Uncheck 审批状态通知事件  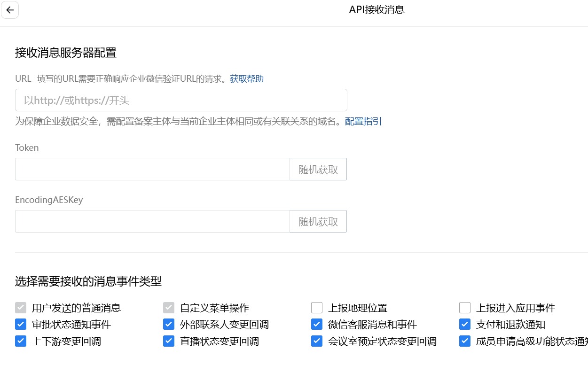click(21, 325)
